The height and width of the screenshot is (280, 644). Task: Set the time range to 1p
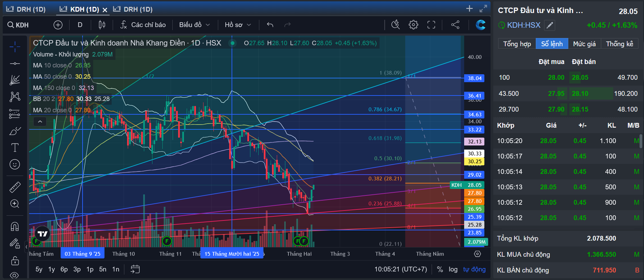(90, 269)
